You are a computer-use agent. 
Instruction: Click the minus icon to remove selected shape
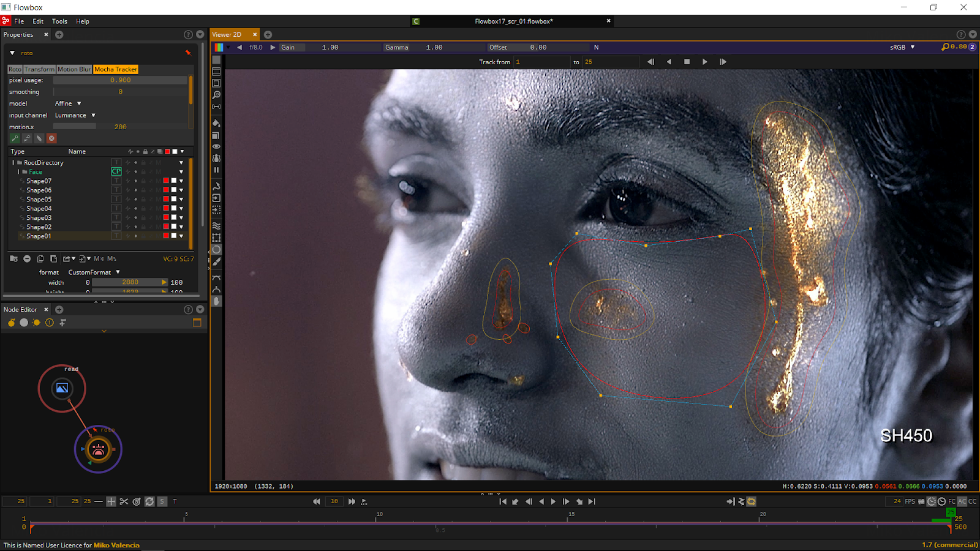[x=27, y=258]
